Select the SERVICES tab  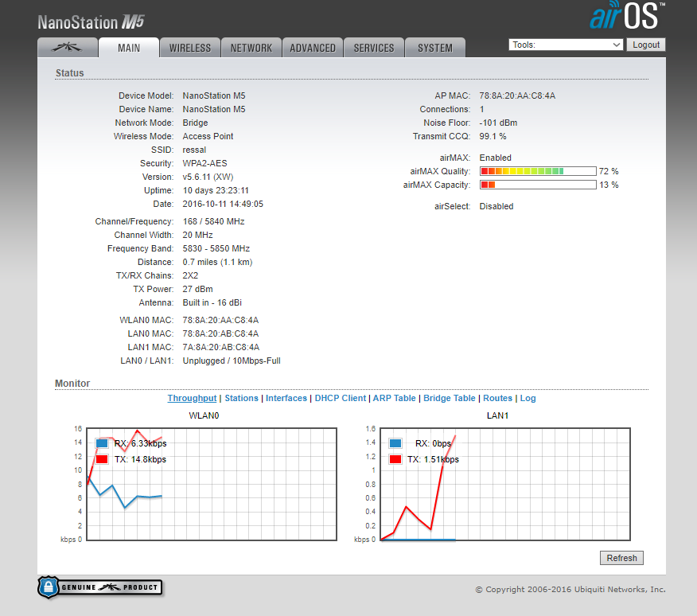(x=374, y=48)
